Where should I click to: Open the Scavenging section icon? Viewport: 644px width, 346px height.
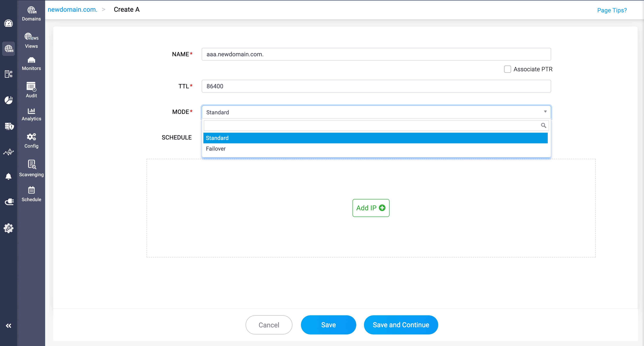pos(31,164)
